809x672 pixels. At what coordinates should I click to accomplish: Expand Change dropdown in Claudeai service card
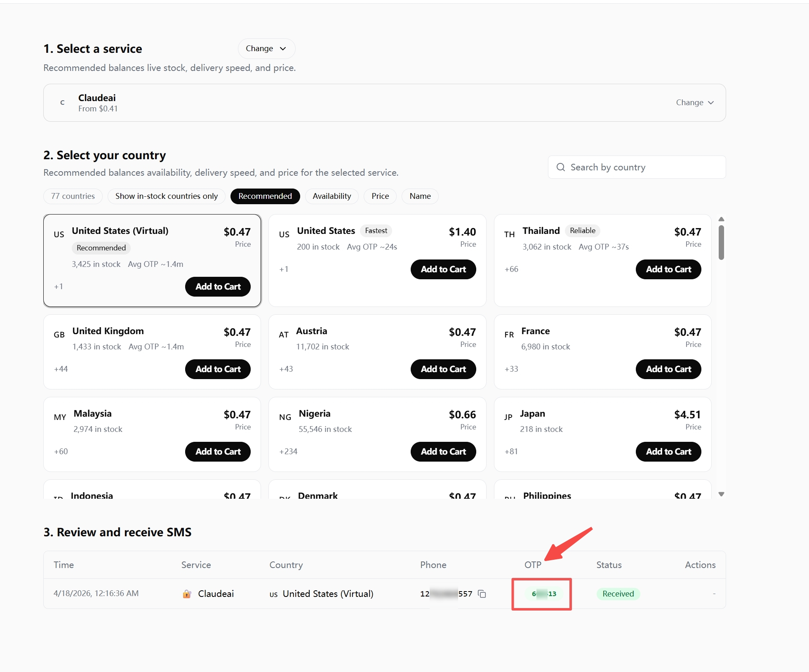click(x=694, y=103)
